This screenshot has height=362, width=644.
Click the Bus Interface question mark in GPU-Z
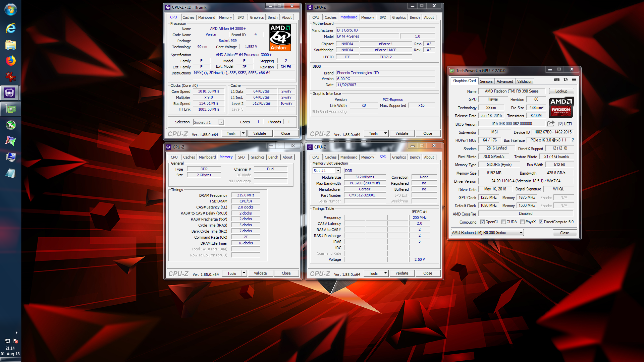(573, 140)
